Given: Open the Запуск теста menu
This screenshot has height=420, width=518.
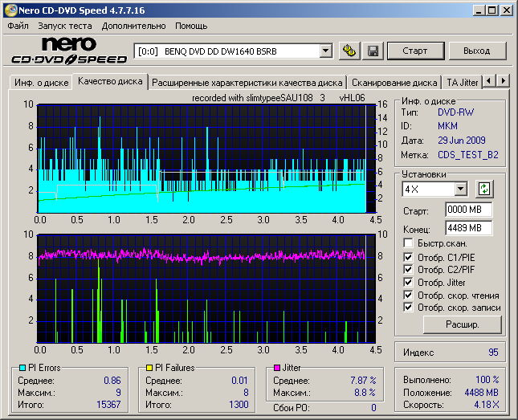Looking at the screenshot, I should (x=65, y=26).
